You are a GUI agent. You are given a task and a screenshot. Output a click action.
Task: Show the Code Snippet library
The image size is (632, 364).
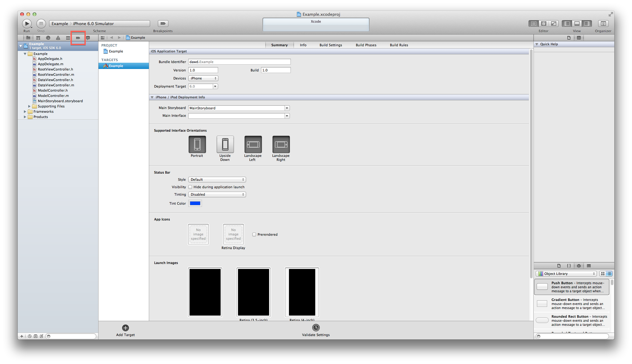tap(569, 266)
